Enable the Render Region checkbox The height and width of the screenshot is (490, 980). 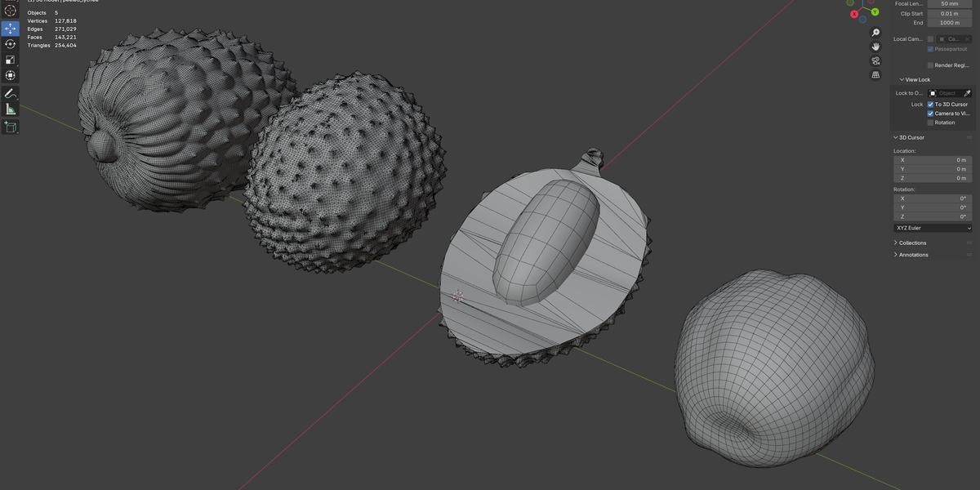coord(930,65)
